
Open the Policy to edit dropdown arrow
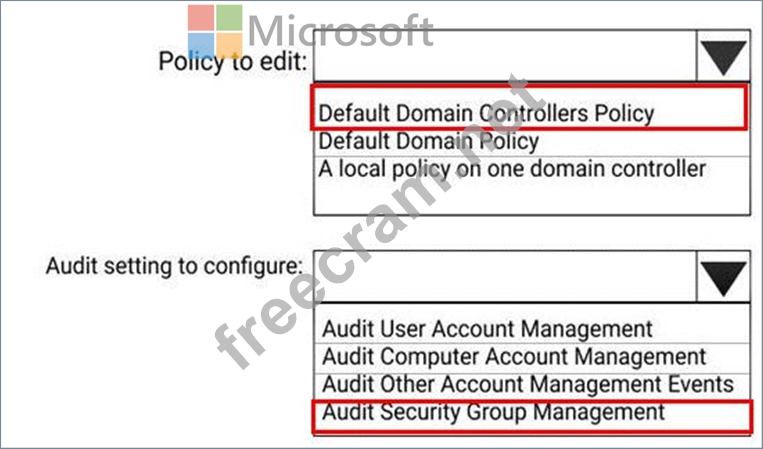tap(724, 56)
